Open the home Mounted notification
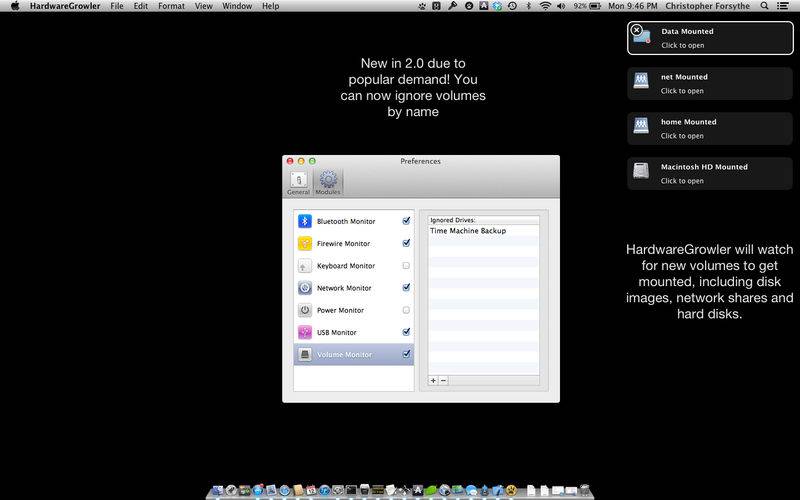 (710, 129)
